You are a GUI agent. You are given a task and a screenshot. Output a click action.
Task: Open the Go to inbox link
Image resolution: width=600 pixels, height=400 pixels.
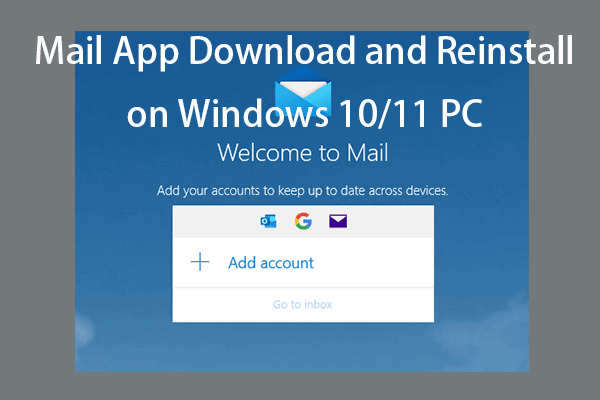[x=303, y=304]
